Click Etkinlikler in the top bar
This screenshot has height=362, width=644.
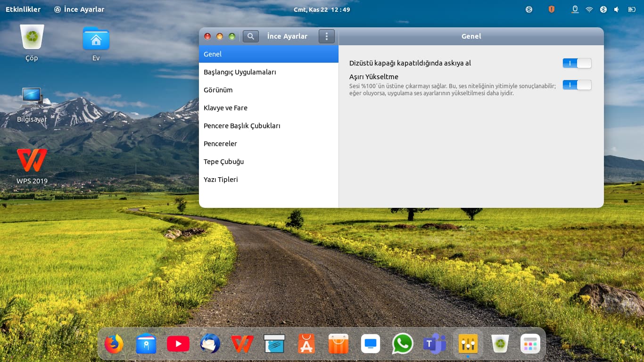pos(23,9)
